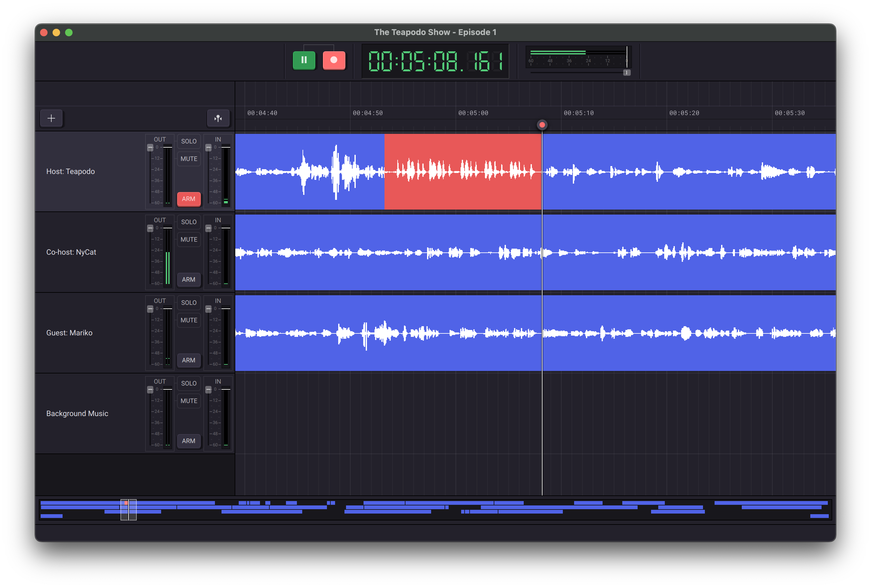Screen dimensions: 871x588
Task: Click the overview viewport box in mini-map
Action: pyautogui.click(x=128, y=510)
